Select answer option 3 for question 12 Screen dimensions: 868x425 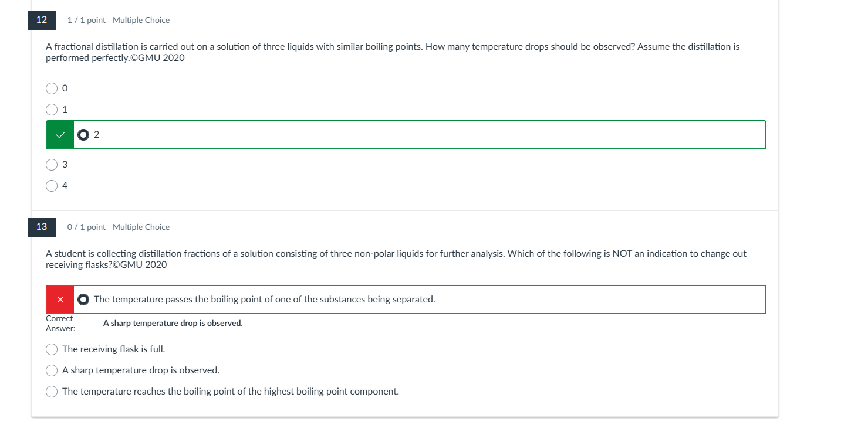tap(52, 165)
